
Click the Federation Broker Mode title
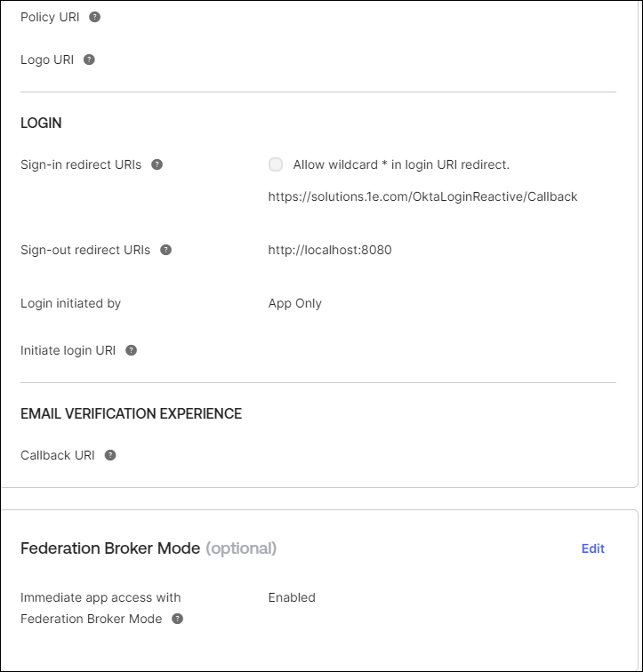(x=110, y=548)
